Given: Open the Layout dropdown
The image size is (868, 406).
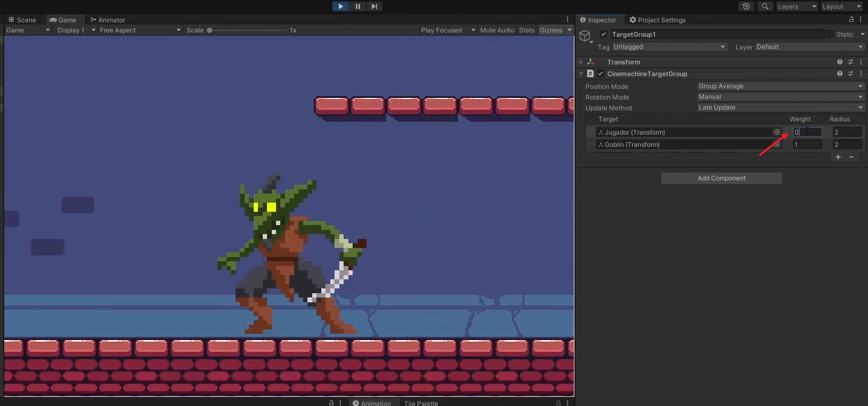Looking at the screenshot, I should pos(841,6).
